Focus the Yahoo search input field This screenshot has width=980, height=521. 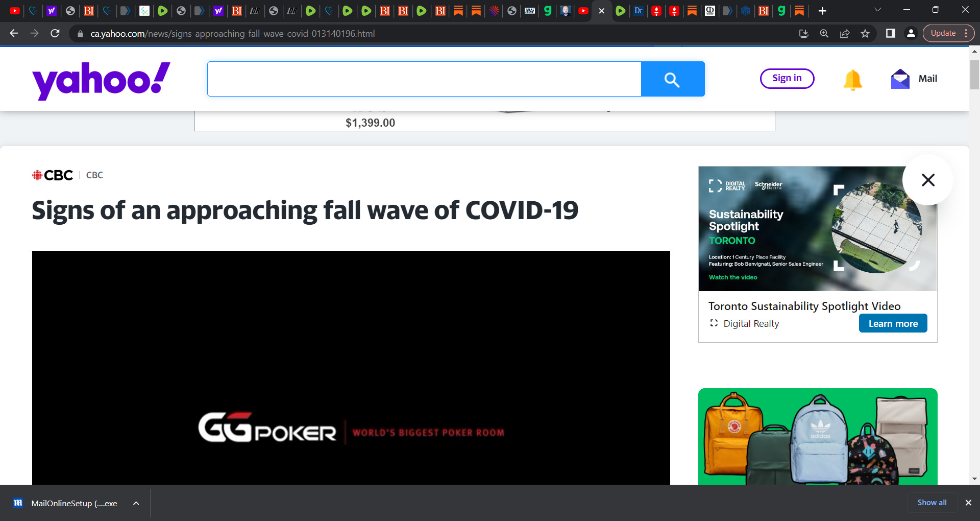[424, 79]
